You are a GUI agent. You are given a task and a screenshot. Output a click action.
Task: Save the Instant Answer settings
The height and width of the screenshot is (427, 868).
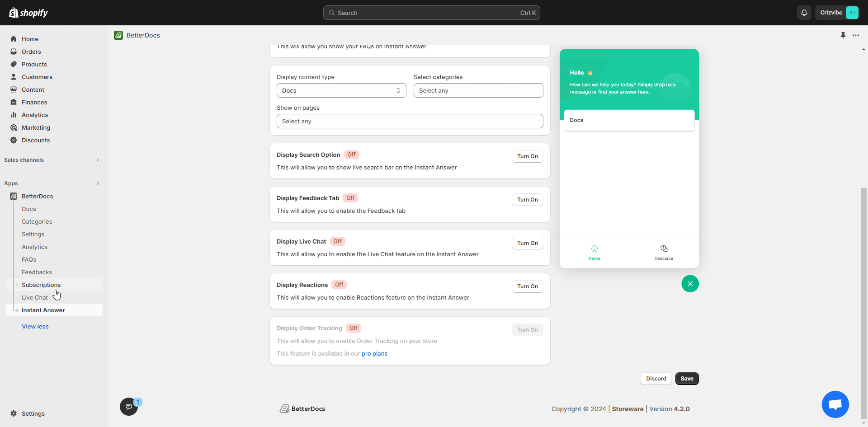(687, 379)
